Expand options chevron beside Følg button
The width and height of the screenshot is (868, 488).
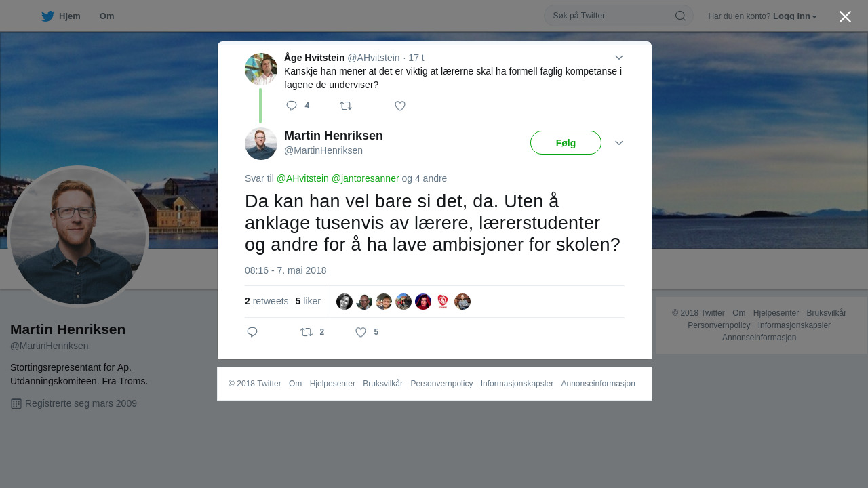coord(619,143)
